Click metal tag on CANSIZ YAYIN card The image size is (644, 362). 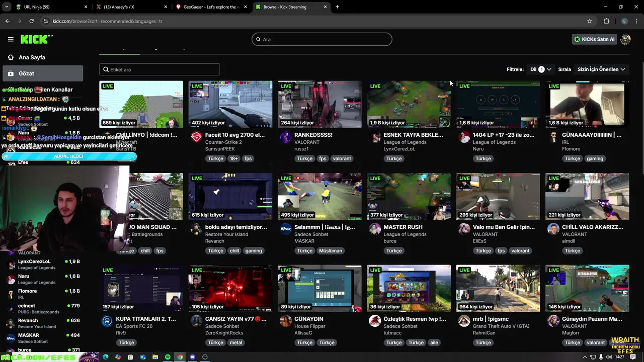point(236,342)
